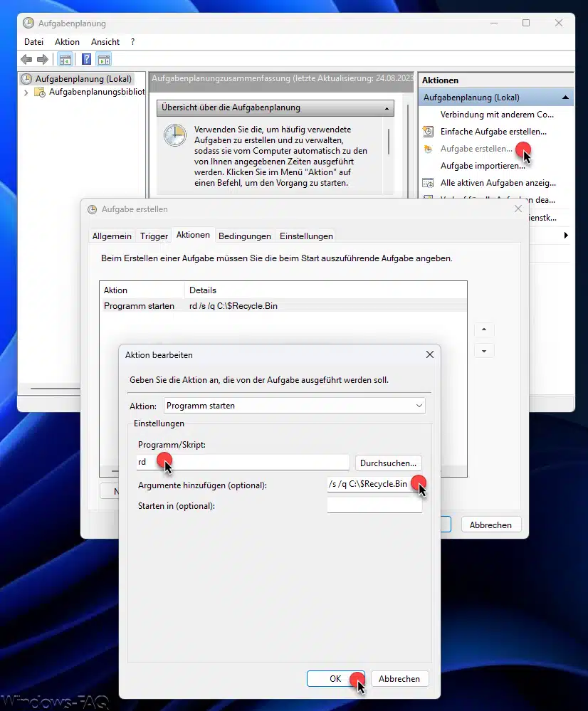Move action down with the down arrow button
Viewport: 588px width, 711px height.
[x=484, y=351]
